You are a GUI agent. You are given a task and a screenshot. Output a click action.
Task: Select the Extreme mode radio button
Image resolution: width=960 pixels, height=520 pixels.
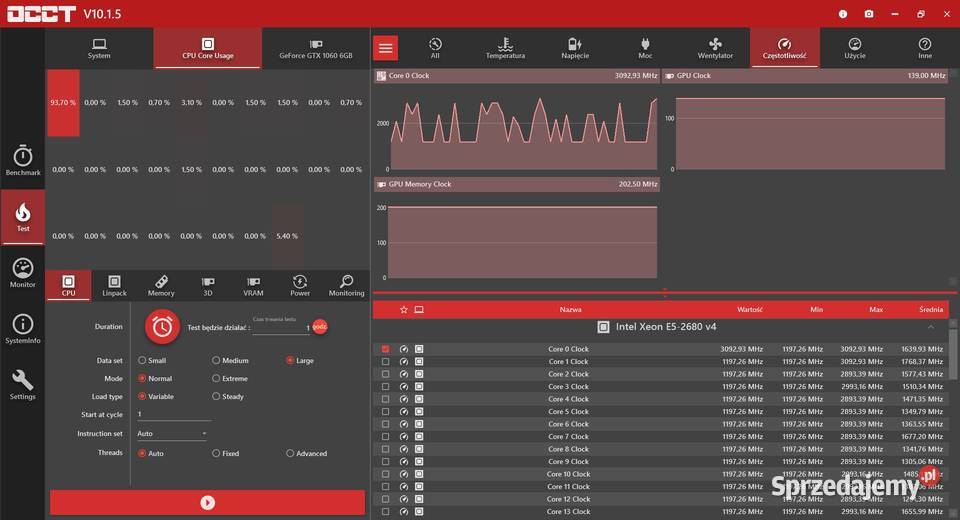click(x=216, y=379)
